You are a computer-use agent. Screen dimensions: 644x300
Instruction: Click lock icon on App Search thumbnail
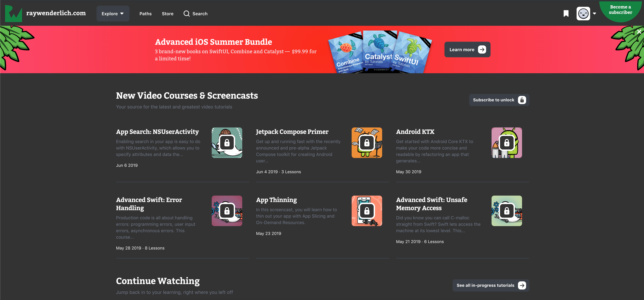[x=227, y=143]
